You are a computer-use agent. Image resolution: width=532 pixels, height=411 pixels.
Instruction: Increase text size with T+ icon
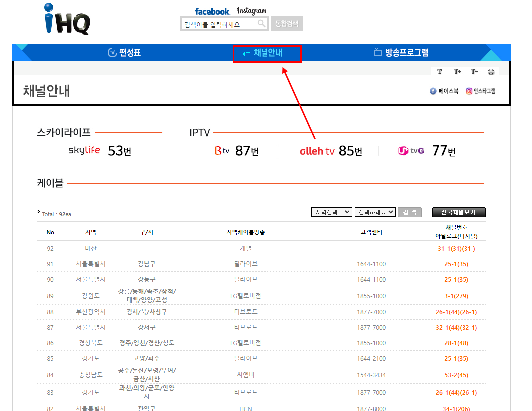click(x=457, y=72)
